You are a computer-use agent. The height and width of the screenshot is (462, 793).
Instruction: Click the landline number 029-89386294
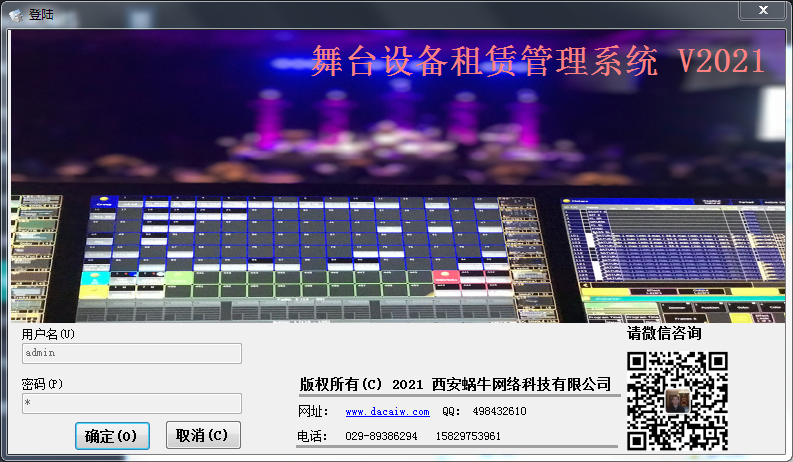pos(381,437)
